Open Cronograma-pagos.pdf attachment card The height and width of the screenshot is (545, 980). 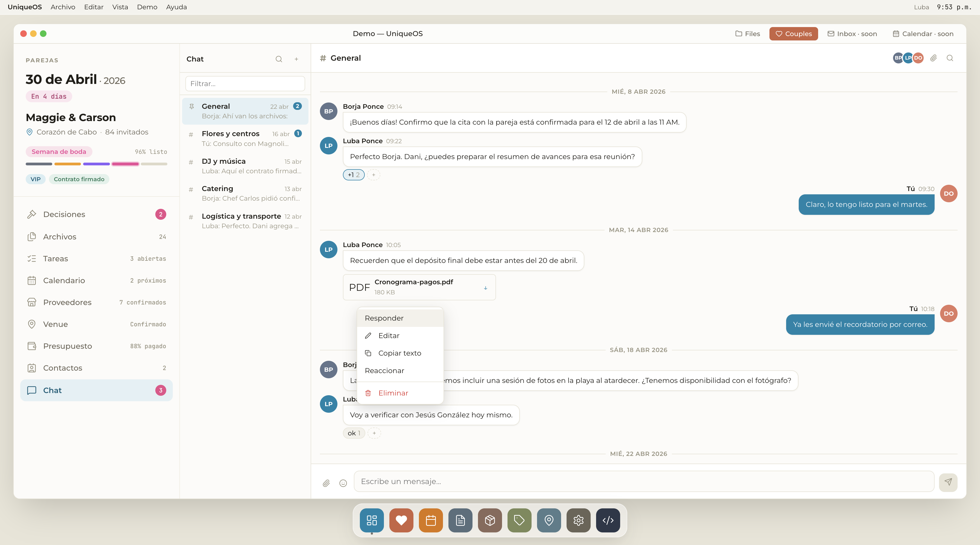[419, 287]
